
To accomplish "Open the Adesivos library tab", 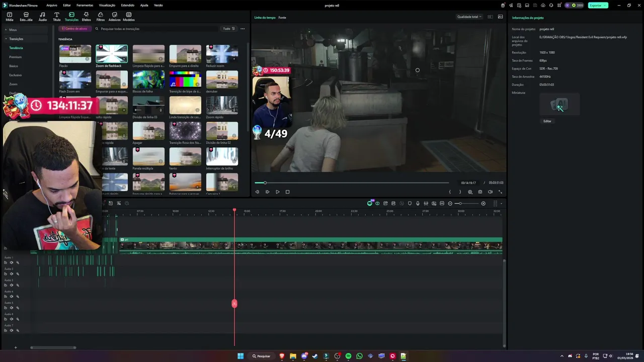I will pyautogui.click(x=114, y=17).
